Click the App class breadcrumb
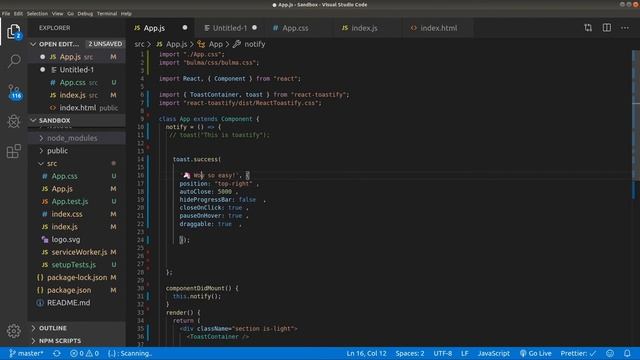 [x=211, y=44]
